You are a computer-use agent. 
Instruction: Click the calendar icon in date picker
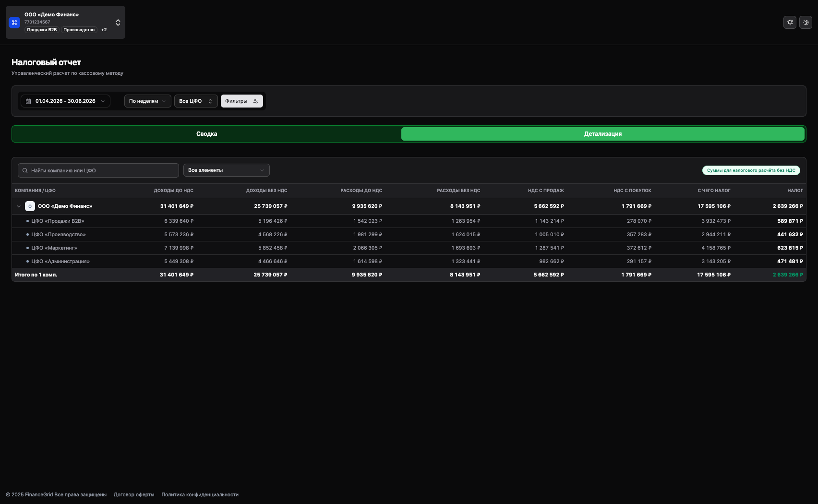[28, 101]
